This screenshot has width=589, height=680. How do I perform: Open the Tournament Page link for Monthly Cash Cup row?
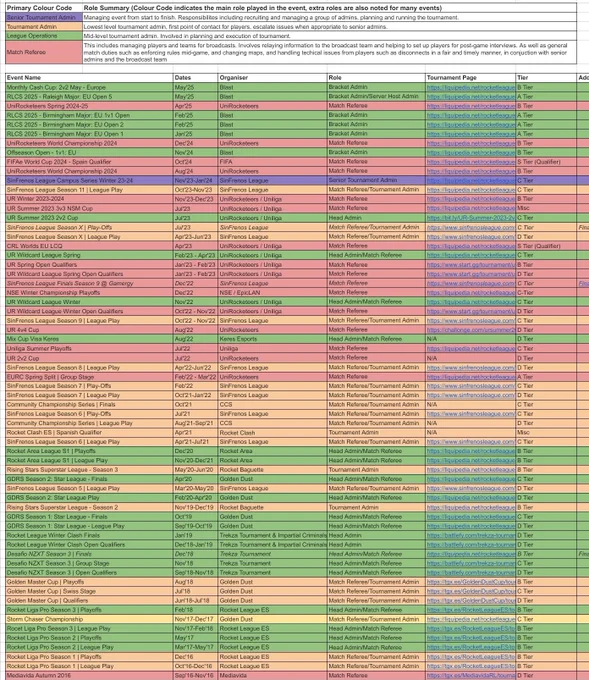471,87
